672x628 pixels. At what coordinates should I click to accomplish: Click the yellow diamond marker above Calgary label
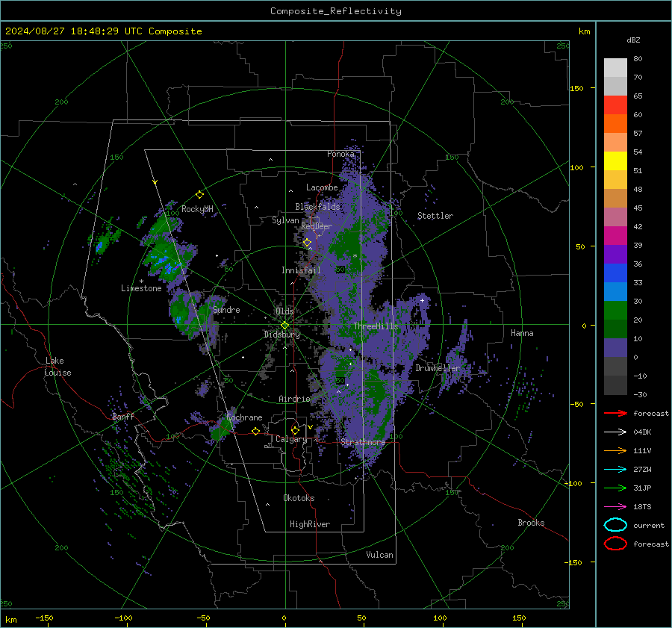(x=295, y=430)
